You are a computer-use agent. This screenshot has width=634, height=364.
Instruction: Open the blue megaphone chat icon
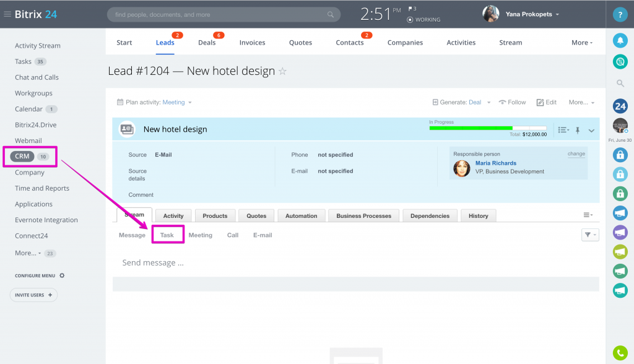(620, 213)
